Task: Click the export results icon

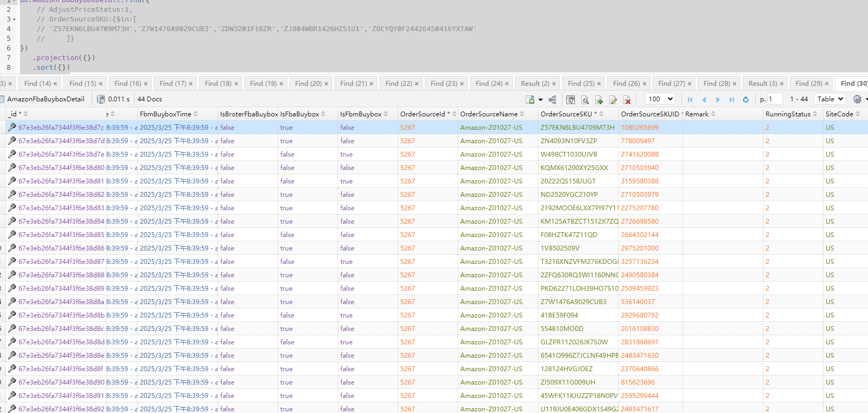Action: coord(530,99)
